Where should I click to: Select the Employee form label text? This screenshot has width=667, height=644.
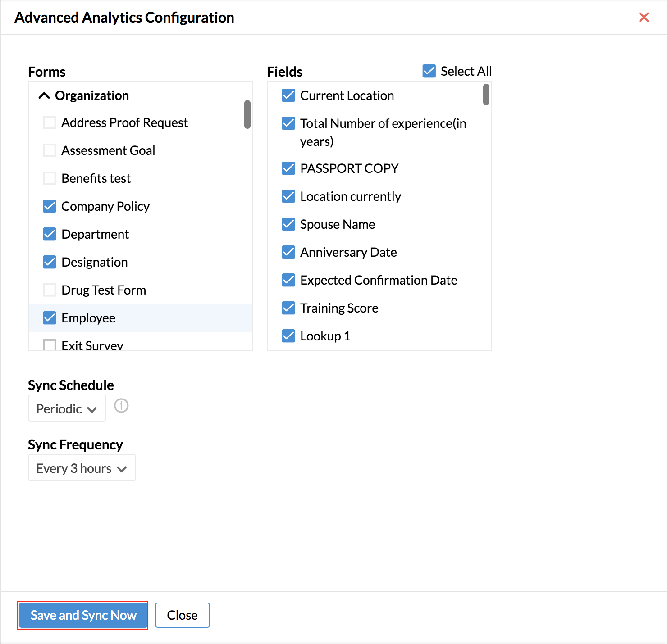pyautogui.click(x=88, y=318)
